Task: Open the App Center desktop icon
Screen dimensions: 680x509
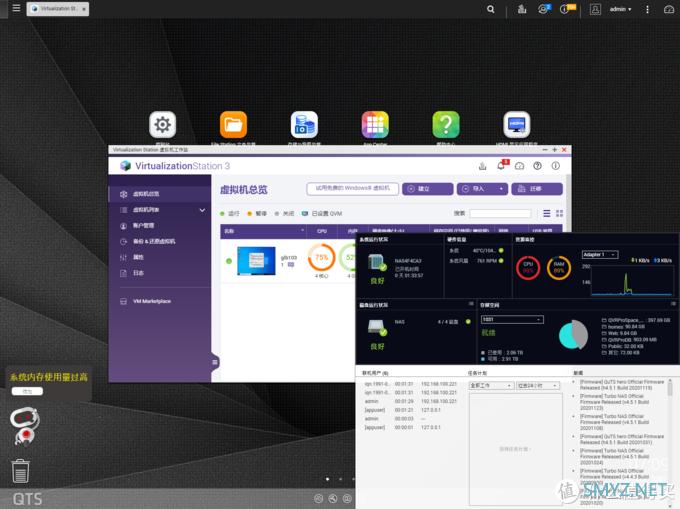Action: [x=375, y=125]
